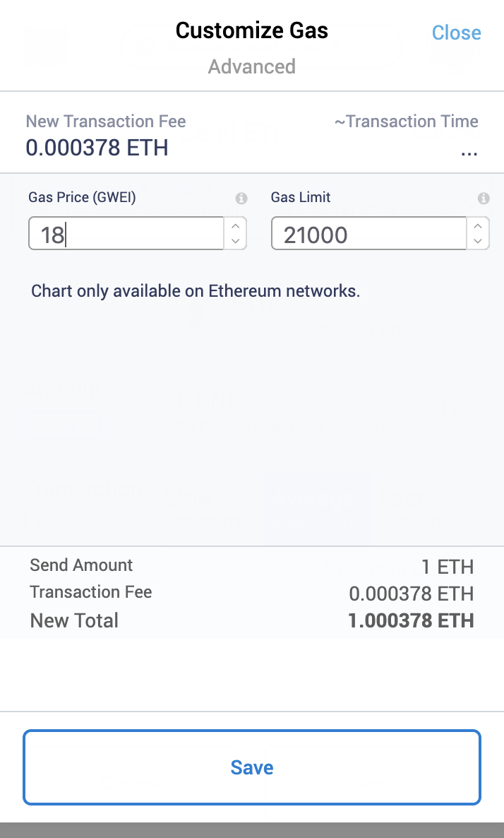The height and width of the screenshot is (838, 504).
Task: Decrease Gas Price with the down arrow
Action: coord(236,241)
